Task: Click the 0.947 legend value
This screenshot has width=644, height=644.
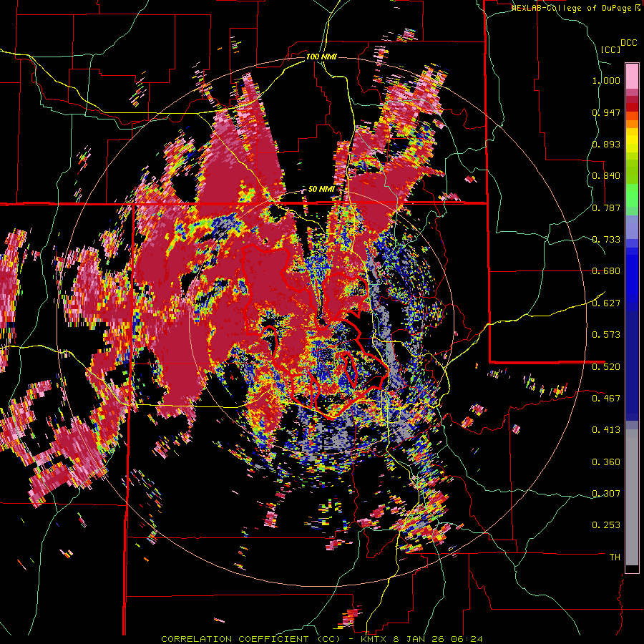Action: 606,112
